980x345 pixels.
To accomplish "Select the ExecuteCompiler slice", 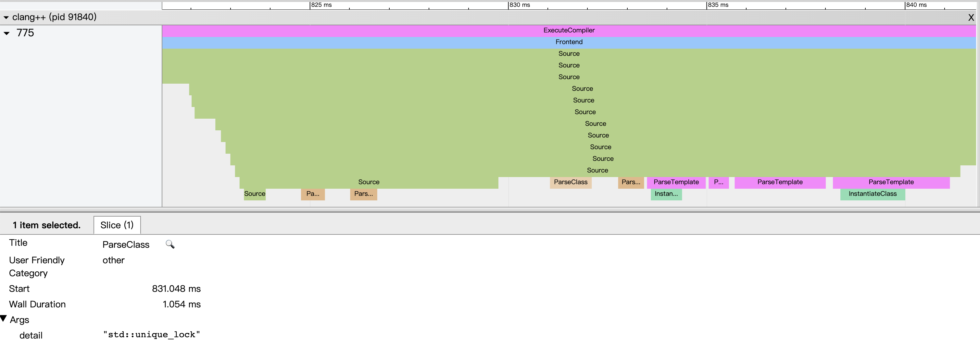I will pos(568,30).
